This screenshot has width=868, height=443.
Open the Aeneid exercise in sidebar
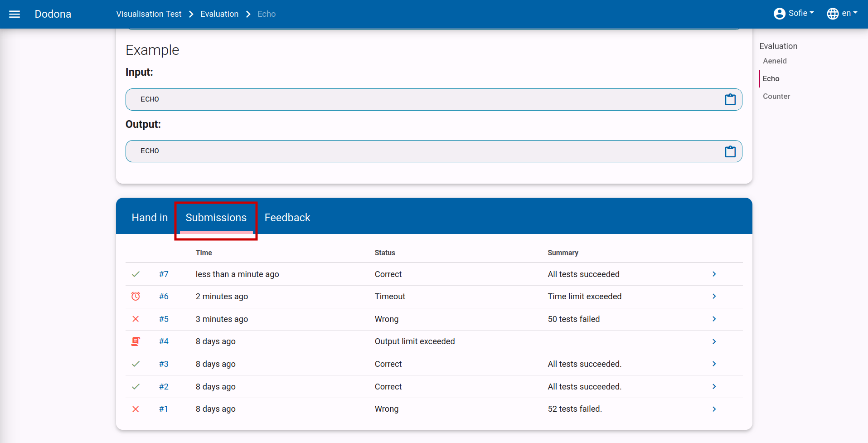coord(775,61)
